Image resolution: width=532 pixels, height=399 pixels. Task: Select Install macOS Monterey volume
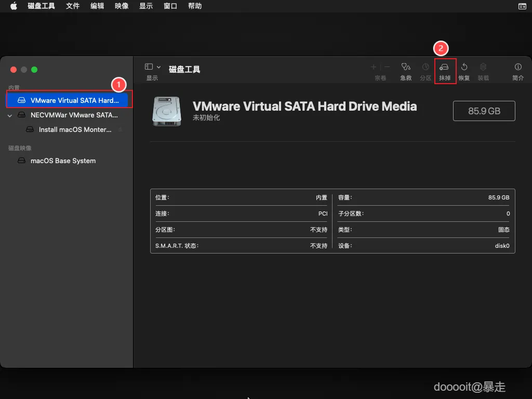pyautogui.click(x=67, y=129)
